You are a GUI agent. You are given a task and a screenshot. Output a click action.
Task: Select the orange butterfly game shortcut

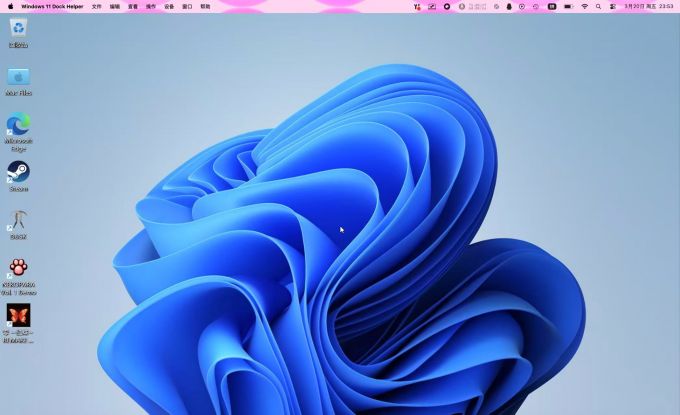click(x=18, y=323)
